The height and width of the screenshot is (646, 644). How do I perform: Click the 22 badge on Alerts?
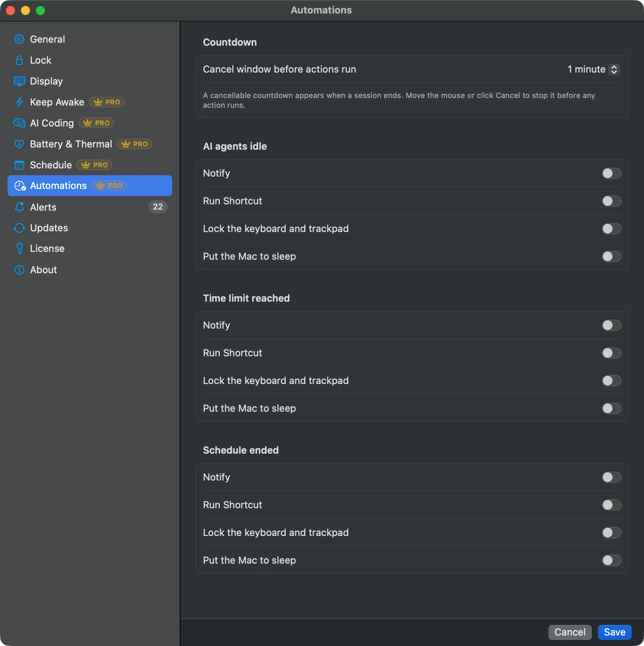tap(158, 207)
